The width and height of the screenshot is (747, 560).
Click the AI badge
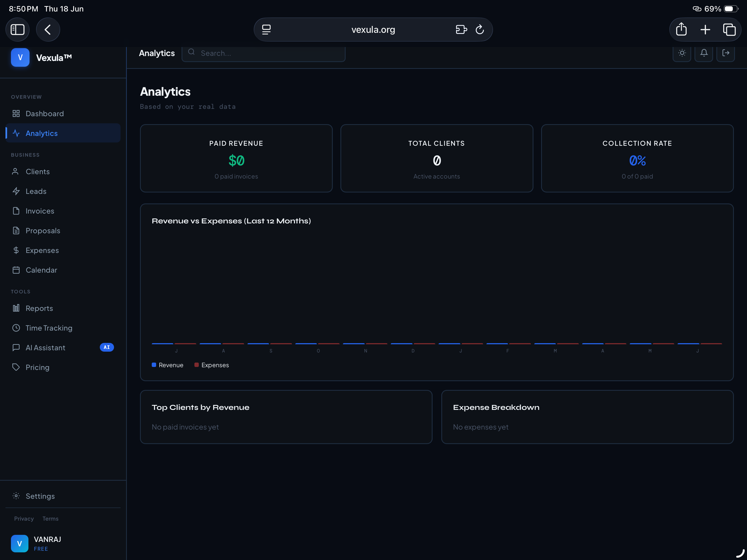(107, 347)
